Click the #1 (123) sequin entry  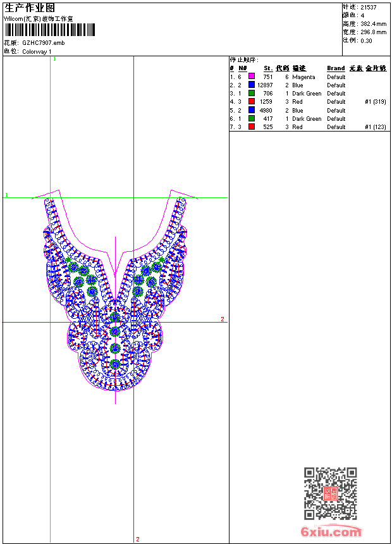(x=375, y=127)
